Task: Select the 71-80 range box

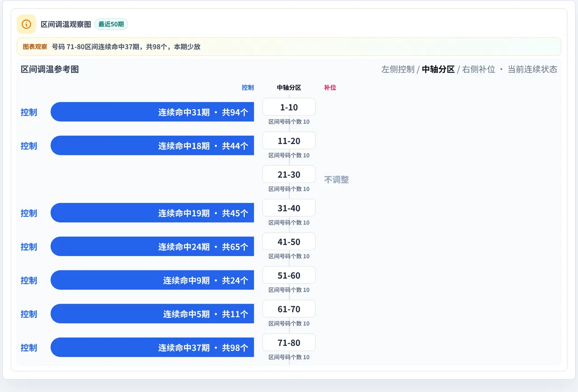Action: coord(289,343)
